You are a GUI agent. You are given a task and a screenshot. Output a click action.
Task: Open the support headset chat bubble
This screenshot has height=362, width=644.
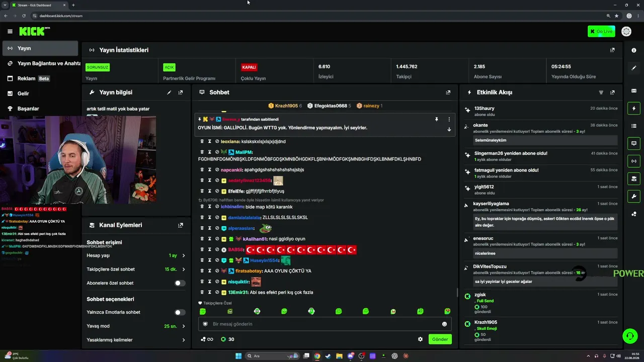[629, 335]
